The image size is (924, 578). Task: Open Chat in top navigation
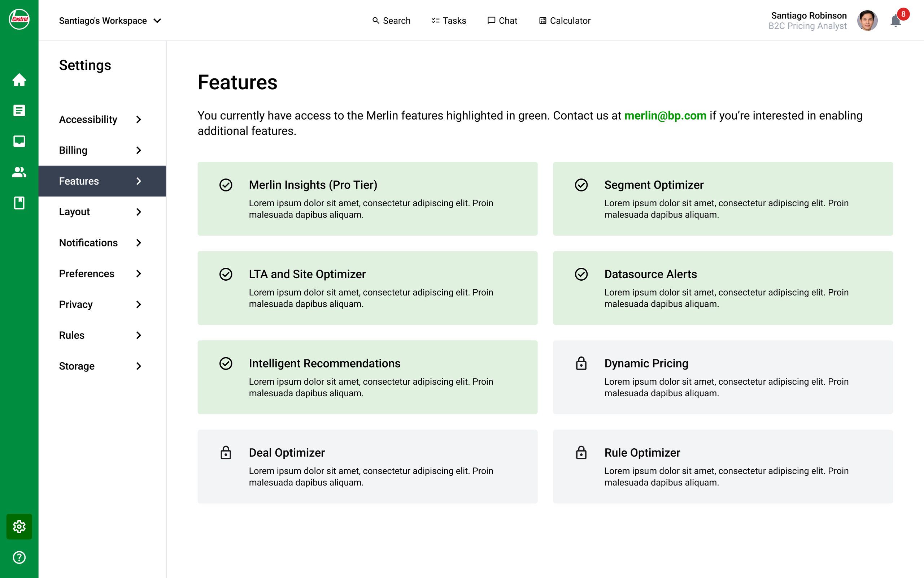[502, 21]
